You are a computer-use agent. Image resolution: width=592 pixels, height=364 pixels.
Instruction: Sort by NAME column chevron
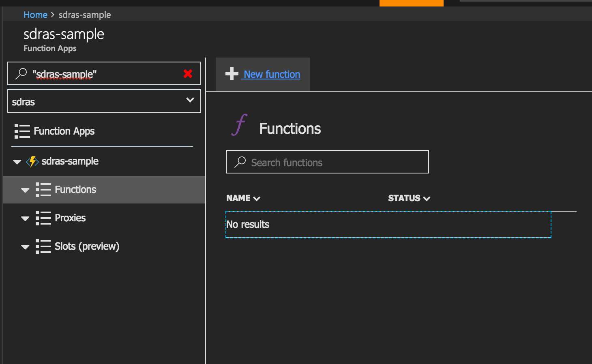[257, 199]
